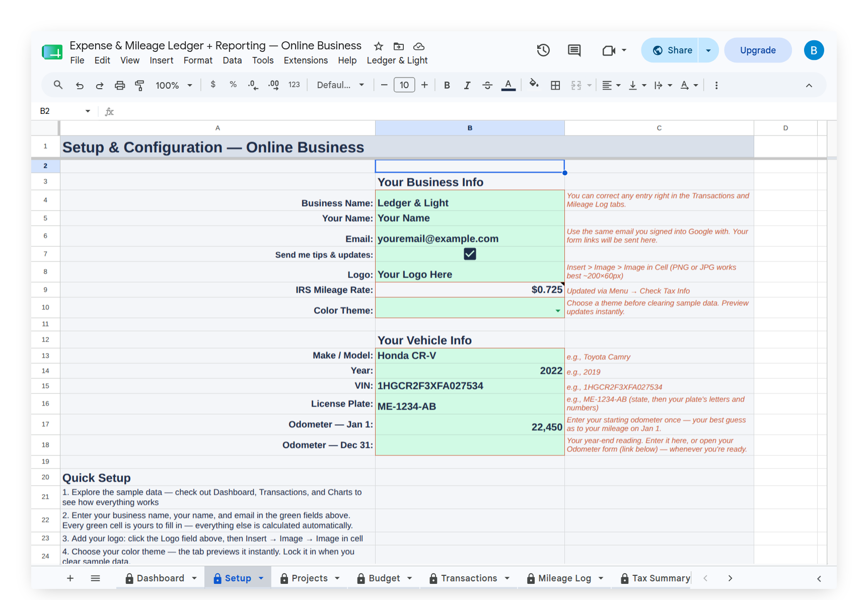This screenshot has width=868, height=600.
Task: Open the search menus magnifier icon
Action: (x=58, y=85)
